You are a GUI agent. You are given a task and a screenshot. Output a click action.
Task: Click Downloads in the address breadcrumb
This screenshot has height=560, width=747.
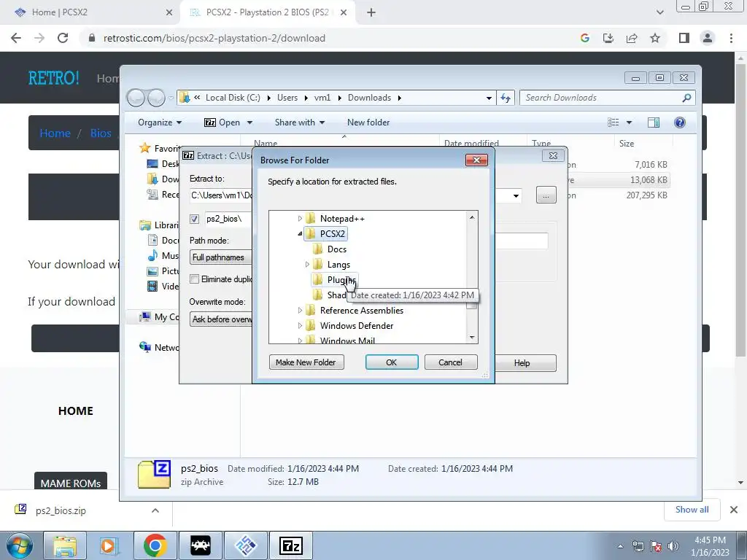point(369,98)
